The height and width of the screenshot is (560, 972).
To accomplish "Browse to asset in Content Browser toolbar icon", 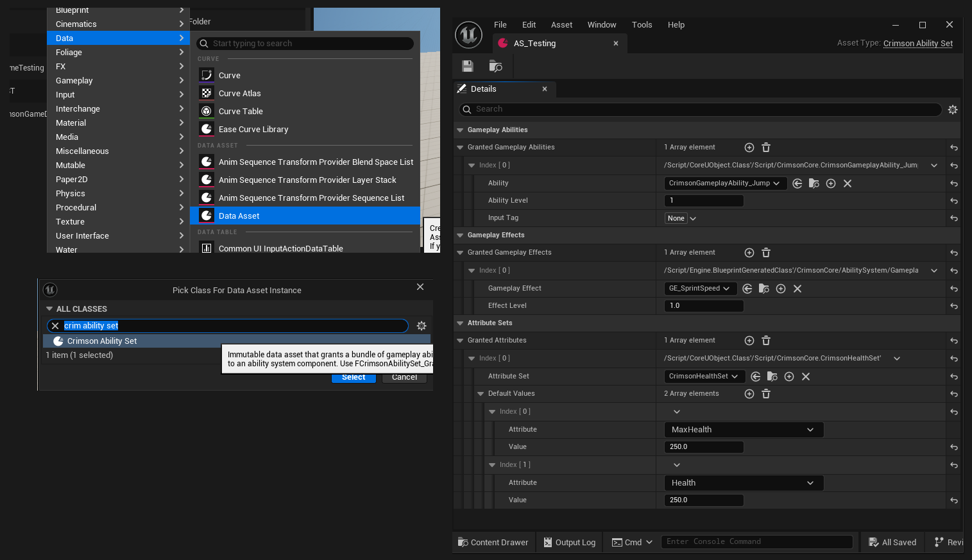I will [x=495, y=66].
